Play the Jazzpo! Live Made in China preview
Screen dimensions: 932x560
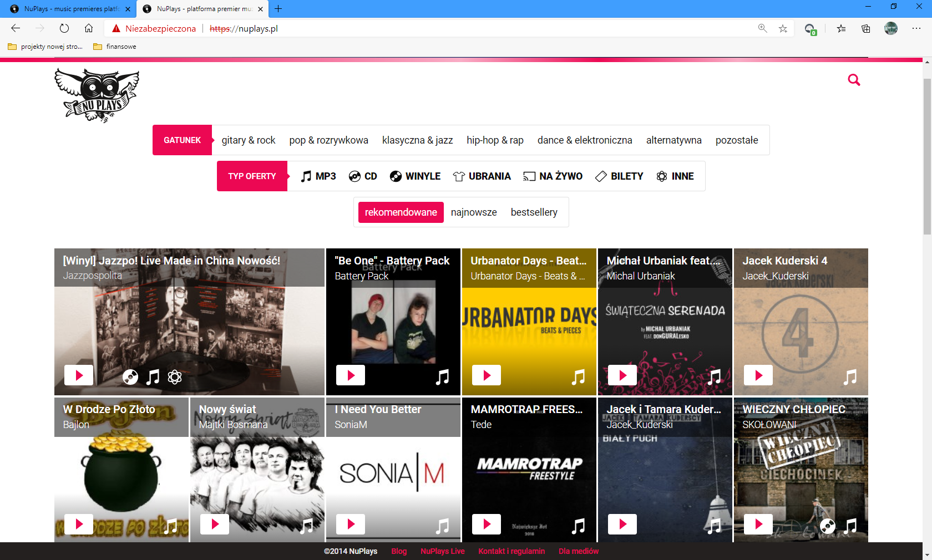(79, 375)
